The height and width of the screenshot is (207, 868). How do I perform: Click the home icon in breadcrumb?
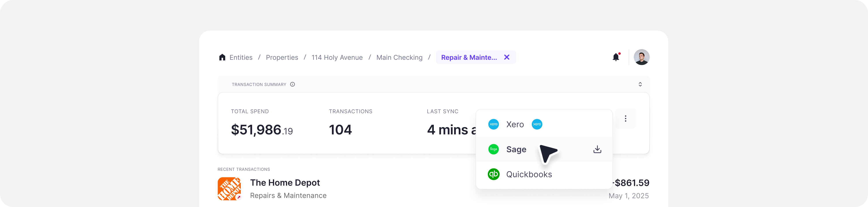pyautogui.click(x=222, y=57)
